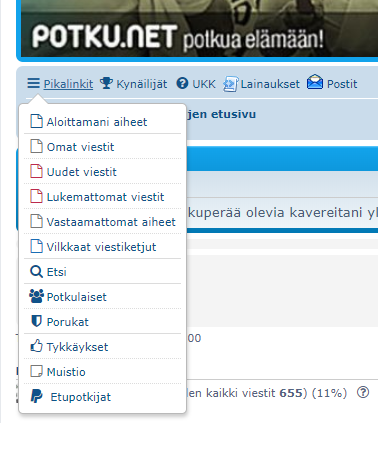This screenshot has width=378, height=473.
Task: Open the Postit messages link
Action: [342, 84]
